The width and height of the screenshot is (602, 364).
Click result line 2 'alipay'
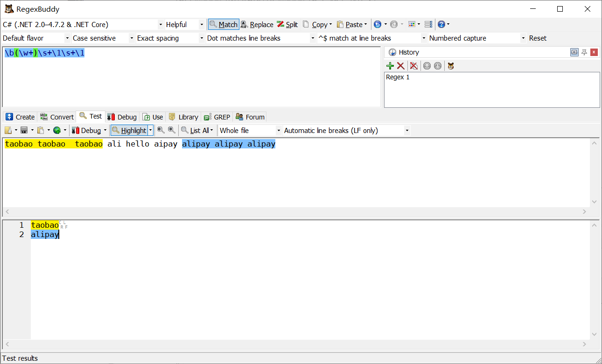tap(45, 234)
